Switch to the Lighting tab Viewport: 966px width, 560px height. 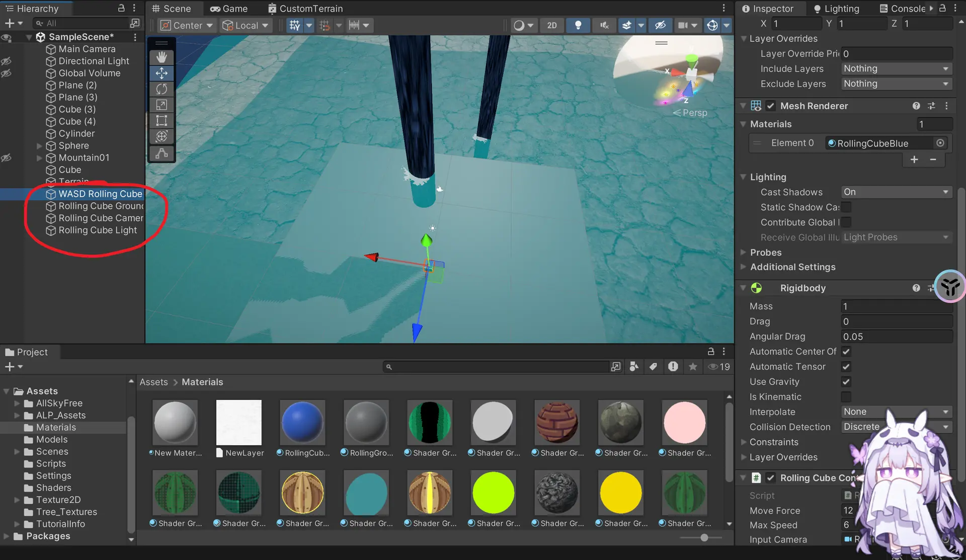coord(836,9)
